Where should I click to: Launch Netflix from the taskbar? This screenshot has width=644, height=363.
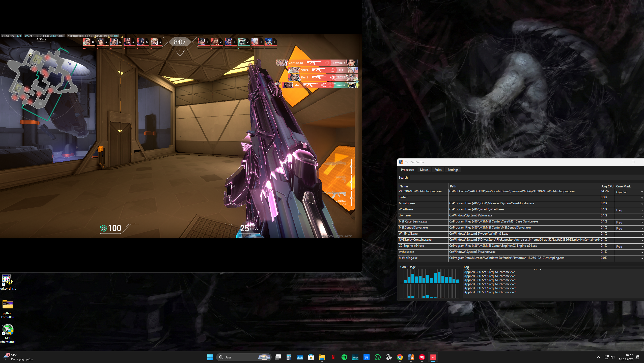(x=333, y=357)
